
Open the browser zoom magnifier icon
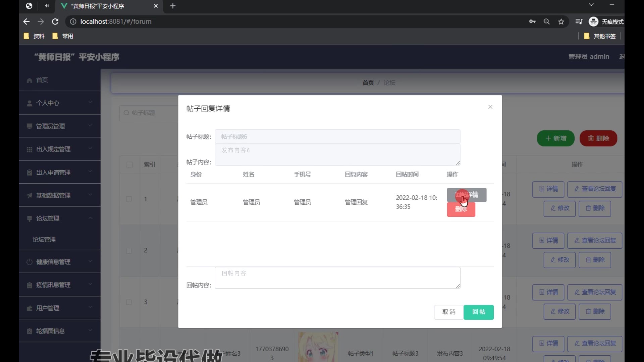click(547, 21)
